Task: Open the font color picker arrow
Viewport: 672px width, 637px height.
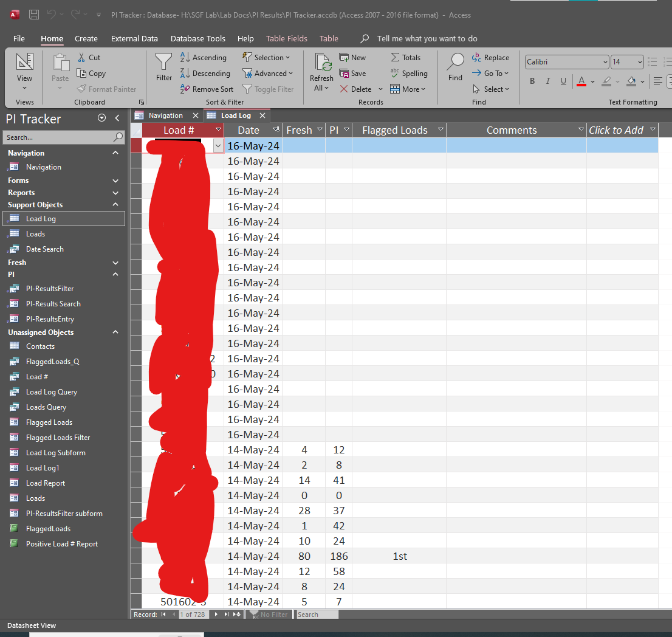Action: [594, 81]
